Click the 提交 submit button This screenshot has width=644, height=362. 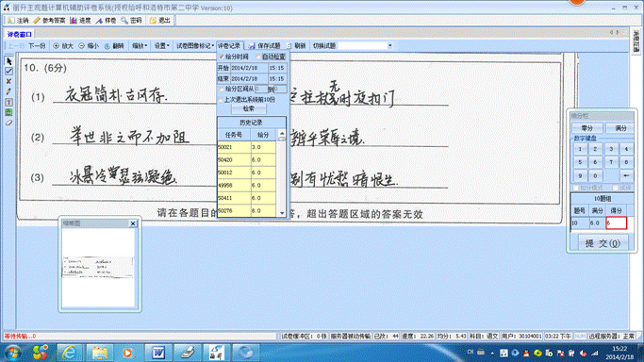(x=603, y=243)
